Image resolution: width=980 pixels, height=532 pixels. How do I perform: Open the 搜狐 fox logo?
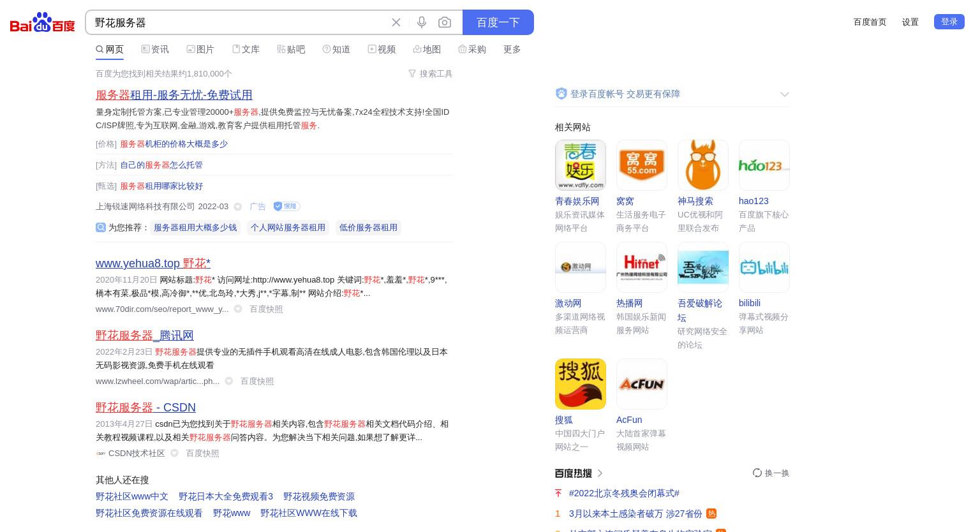581,384
